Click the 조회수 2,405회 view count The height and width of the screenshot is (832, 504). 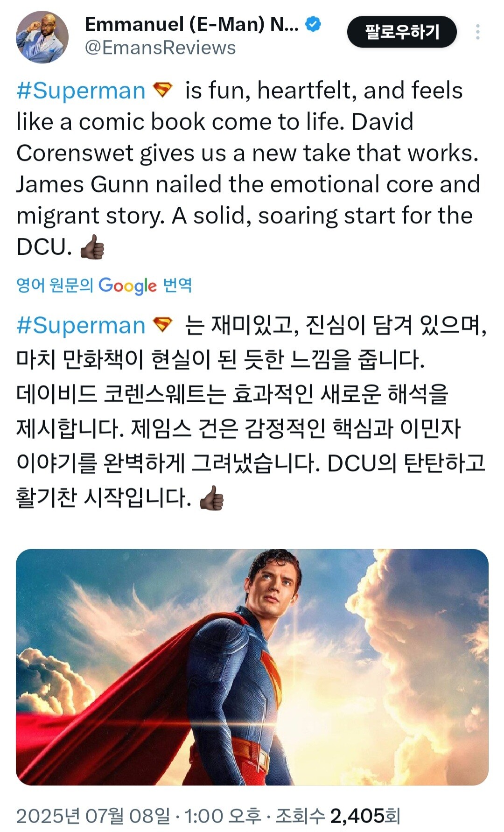337,816
